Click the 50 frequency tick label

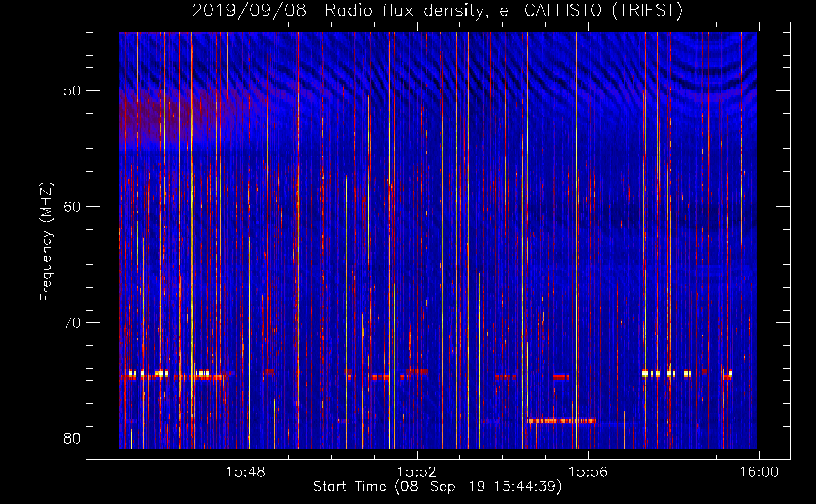tap(73, 91)
